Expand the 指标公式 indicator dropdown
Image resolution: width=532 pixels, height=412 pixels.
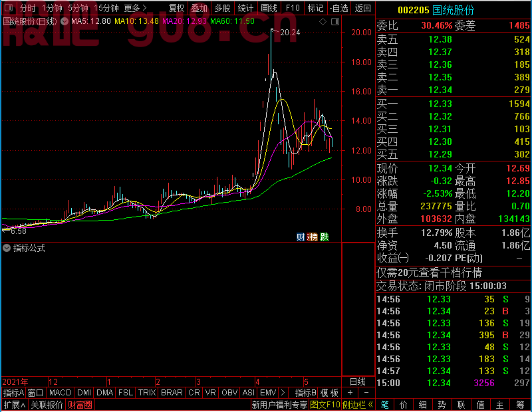(7, 249)
